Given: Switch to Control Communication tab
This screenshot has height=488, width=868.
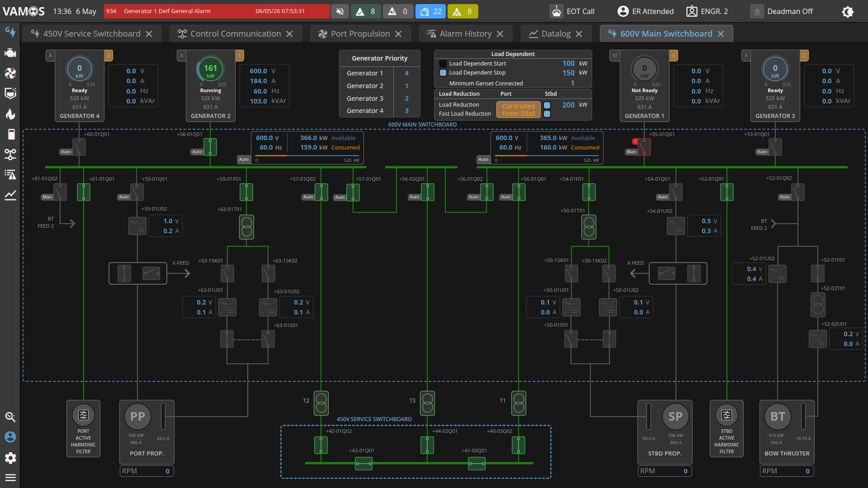Looking at the screenshot, I should [x=236, y=34].
